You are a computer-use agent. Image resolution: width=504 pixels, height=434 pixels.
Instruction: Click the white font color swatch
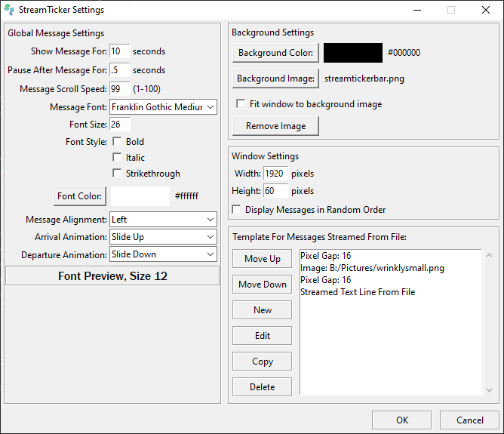click(x=140, y=196)
